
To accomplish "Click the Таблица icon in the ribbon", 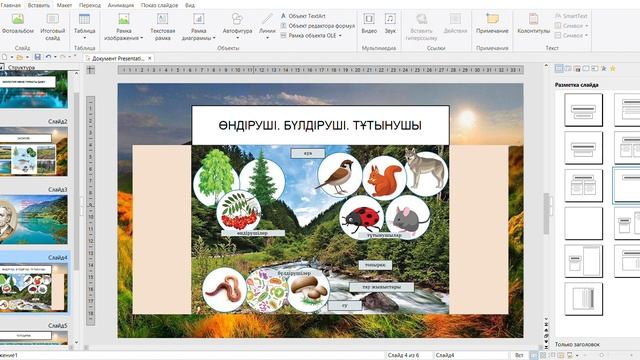I will point(84,19).
